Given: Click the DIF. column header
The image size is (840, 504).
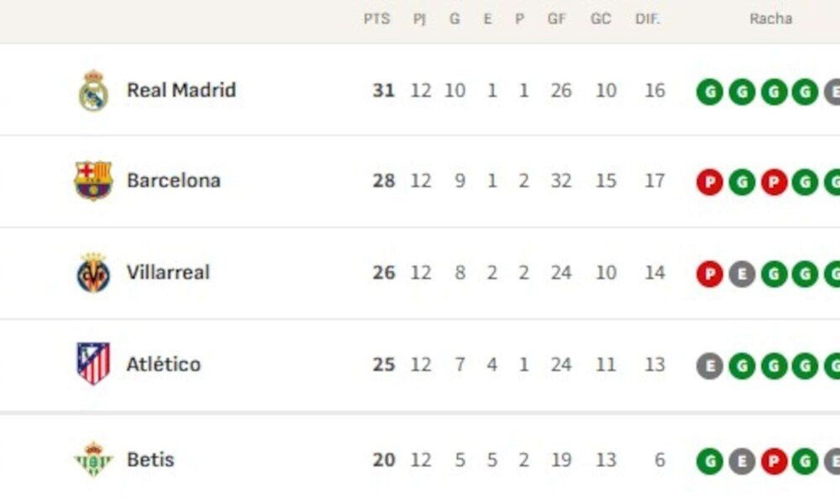Looking at the screenshot, I should point(648,18).
